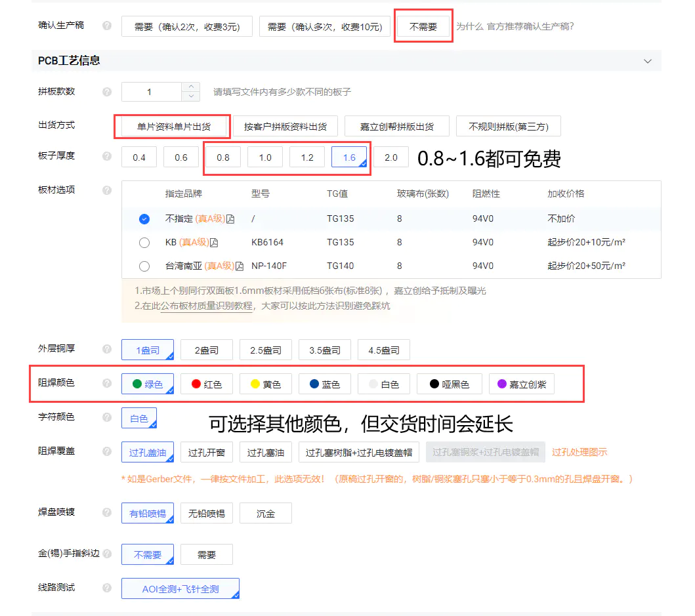Click help icon next to 焊盘喷镀
Image resolution: width=695 pixels, height=616 pixels.
[x=107, y=513]
